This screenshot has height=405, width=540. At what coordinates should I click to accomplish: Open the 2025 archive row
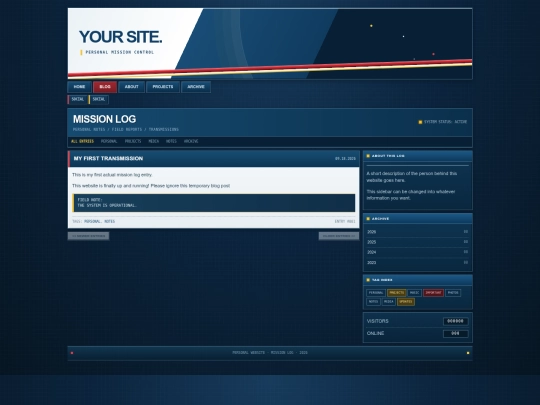[x=417, y=242]
